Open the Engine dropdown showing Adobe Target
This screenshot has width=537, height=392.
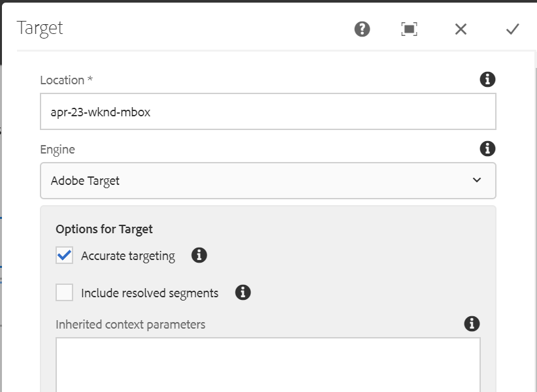tap(268, 180)
